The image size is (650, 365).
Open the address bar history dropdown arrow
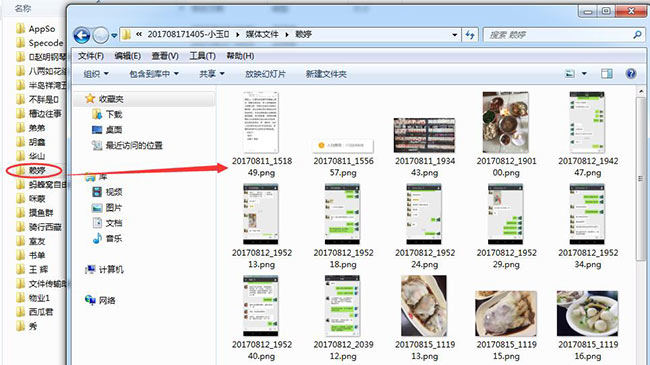(x=455, y=35)
